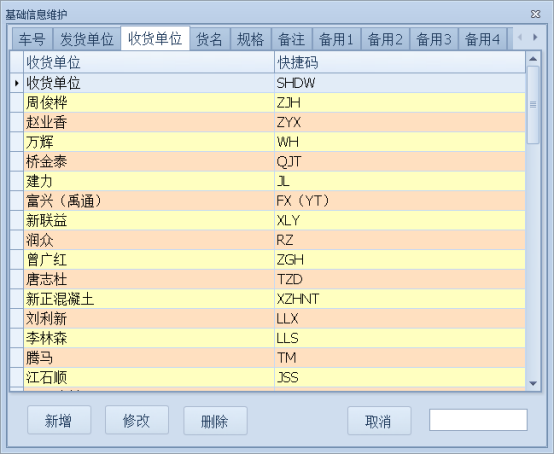The width and height of the screenshot is (554, 454).
Task: Click the scrollbar down arrow
Action: pos(533,383)
